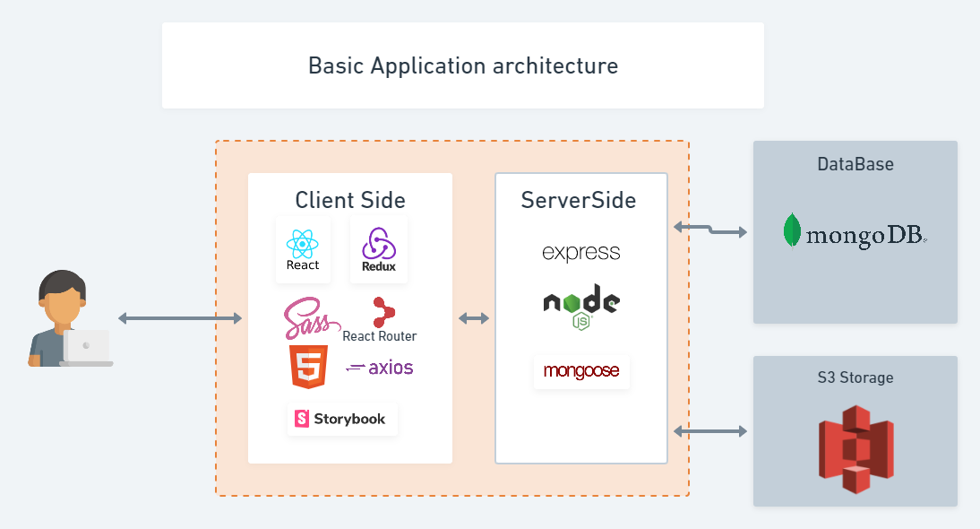Click the mongoDB leaf logo
The image size is (980, 529).
pos(792,230)
